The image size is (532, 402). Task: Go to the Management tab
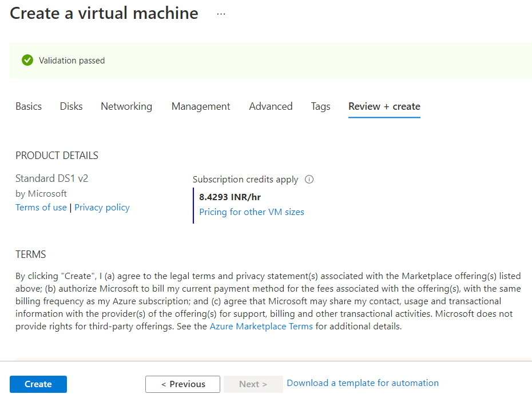click(x=201, y=106)
